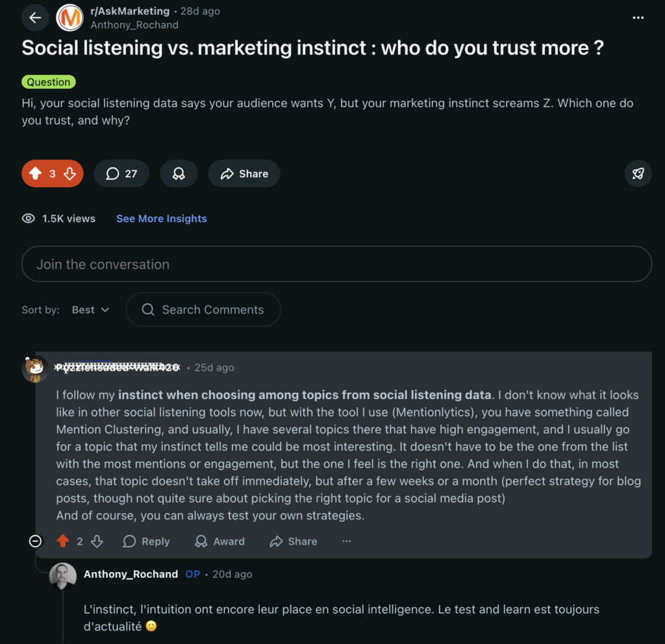665x644 pixels.
Task: Open the comment's more-options menu
Action: coord(347,541)
